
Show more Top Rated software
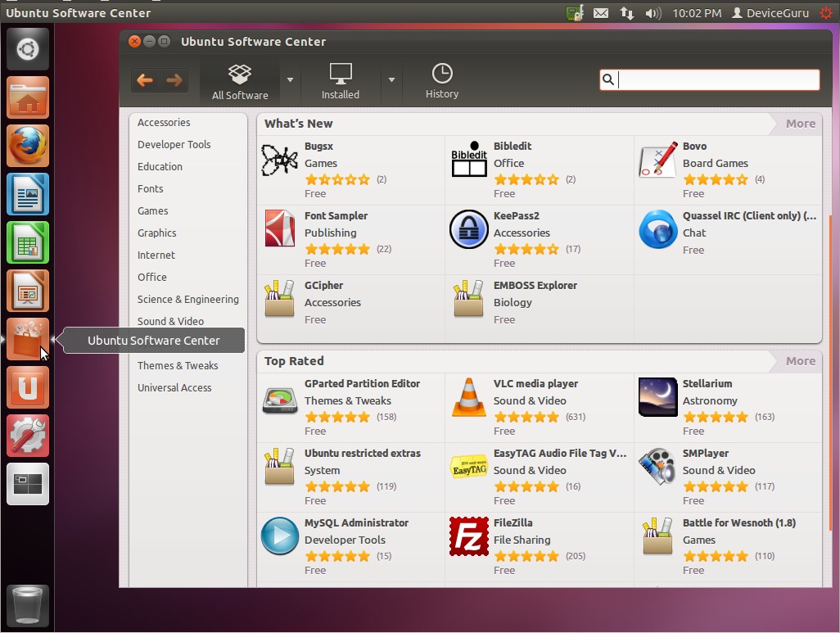pos(801,361)
